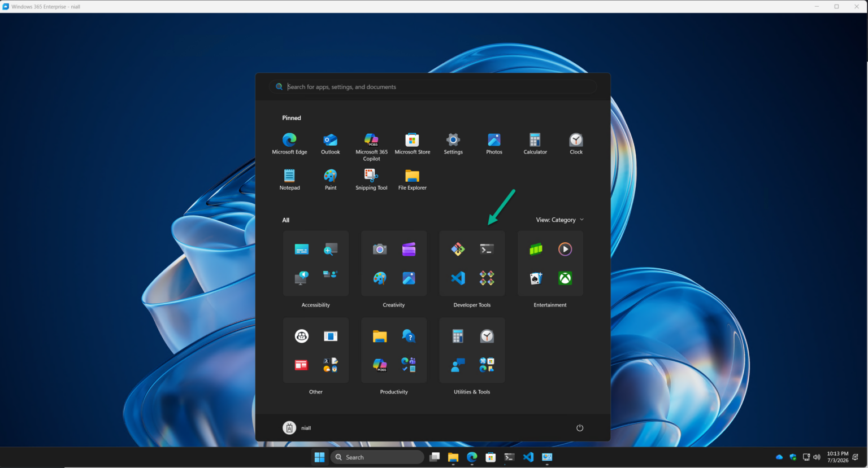This screenshot has width=868, height=468.
Task: Launch the pinned Photos app
Action: click(x=494, y=143)
